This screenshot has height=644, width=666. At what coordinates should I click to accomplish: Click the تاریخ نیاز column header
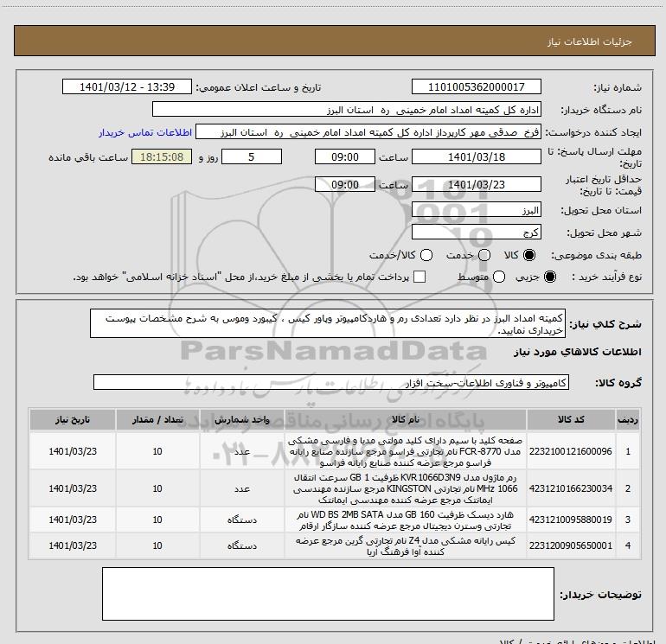pos(73,420)
